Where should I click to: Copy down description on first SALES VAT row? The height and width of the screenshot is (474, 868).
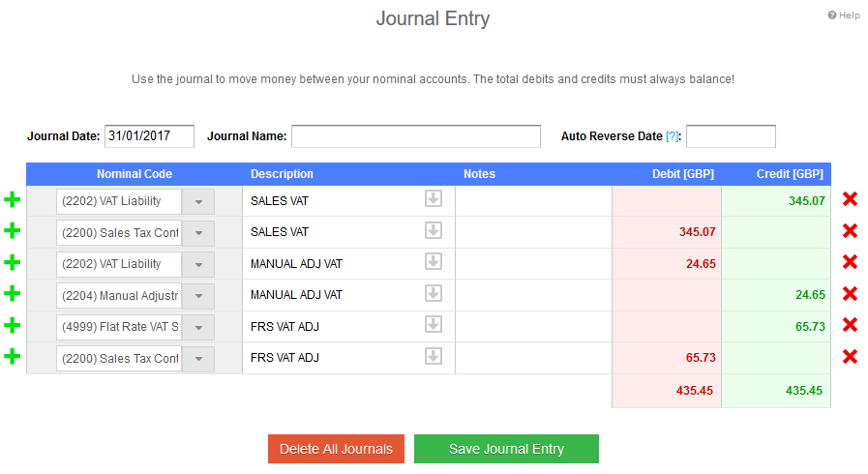tap(434, 199)
